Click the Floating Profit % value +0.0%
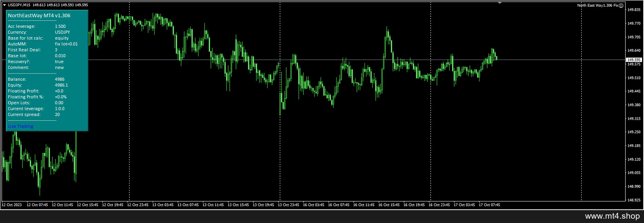Viewport: 644px width, 223px height. click(x=61, y=97)
